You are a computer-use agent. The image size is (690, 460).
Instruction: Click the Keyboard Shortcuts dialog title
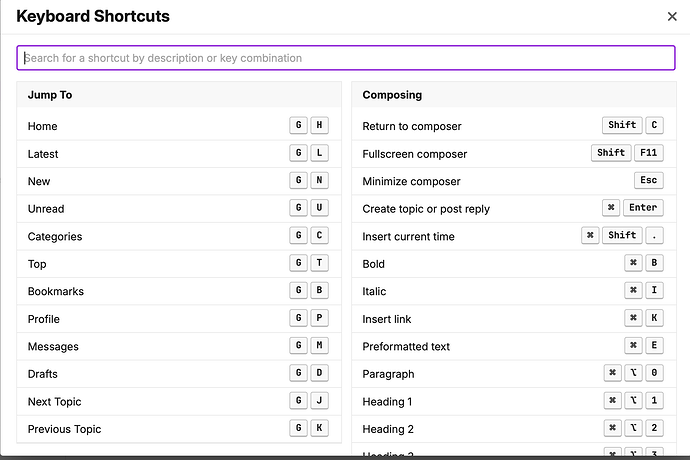point(93,16)
